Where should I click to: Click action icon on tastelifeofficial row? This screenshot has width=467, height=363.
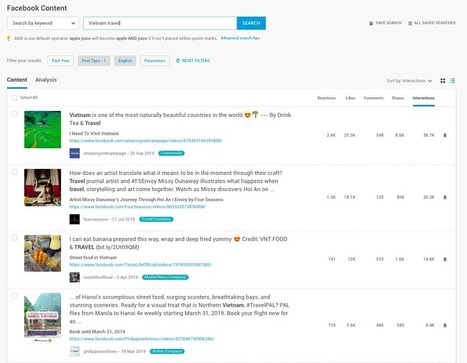click(x=445, y=259)
